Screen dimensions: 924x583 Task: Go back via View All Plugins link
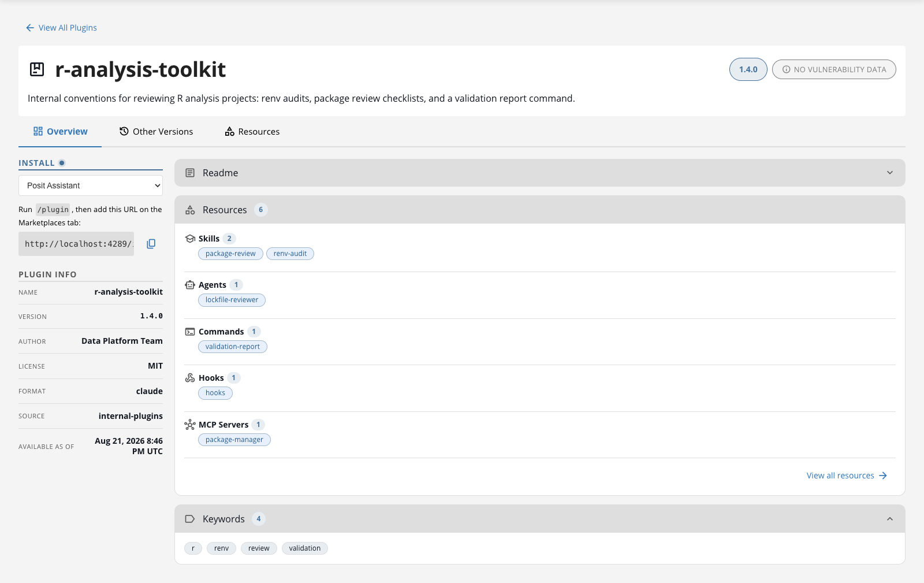[61, 28]
